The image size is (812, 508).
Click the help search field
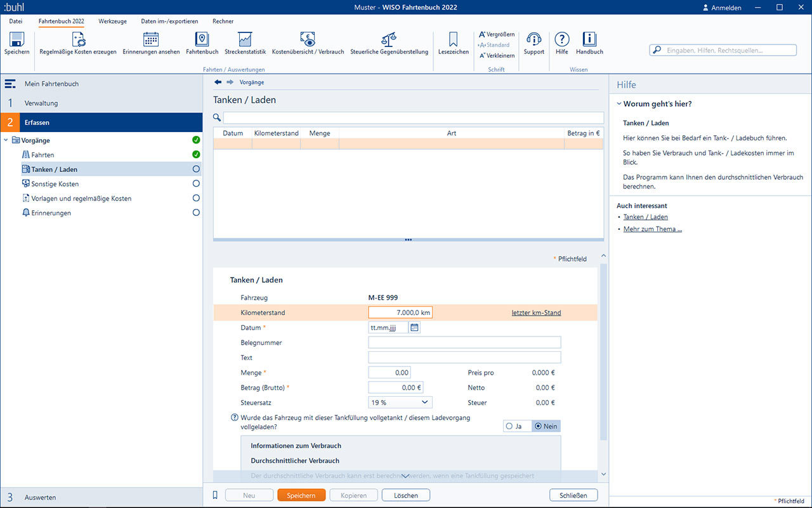[723, 50]
